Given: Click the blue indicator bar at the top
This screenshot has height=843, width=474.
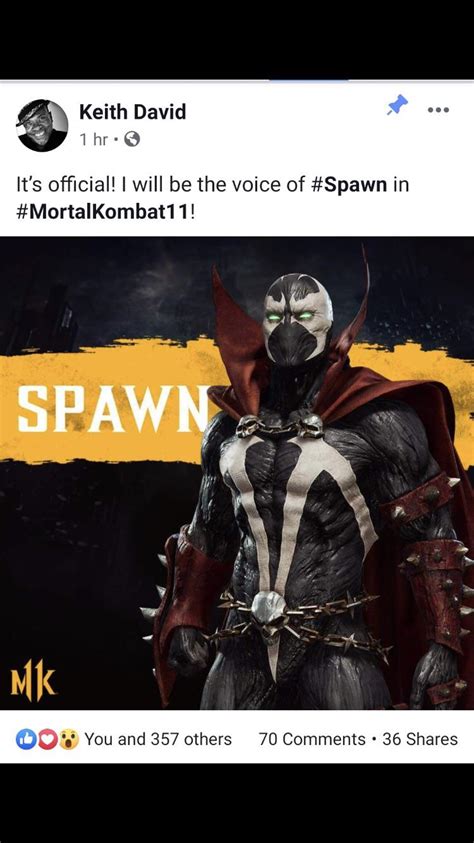Looking at the screenshot, I should coord(308,81).
